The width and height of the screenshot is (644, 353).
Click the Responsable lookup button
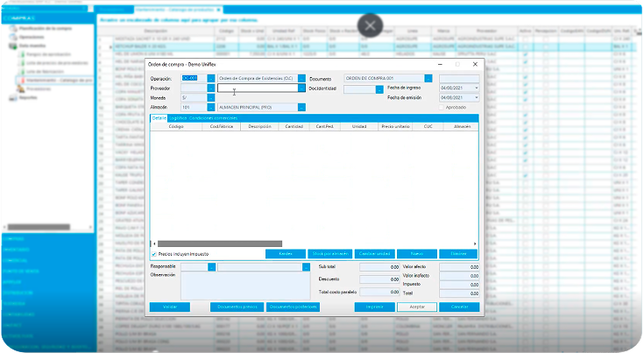click(210, 267)
